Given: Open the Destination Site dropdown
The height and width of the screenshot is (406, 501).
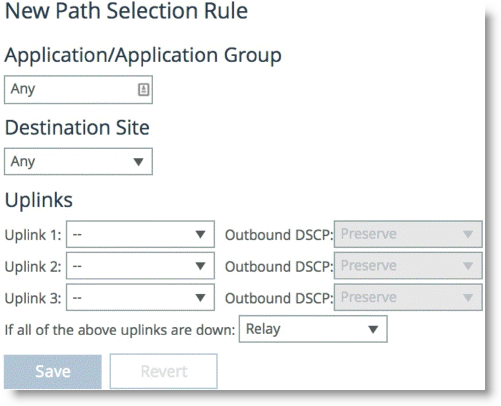Looking at the screenshot, I should [x=78, y=162].
